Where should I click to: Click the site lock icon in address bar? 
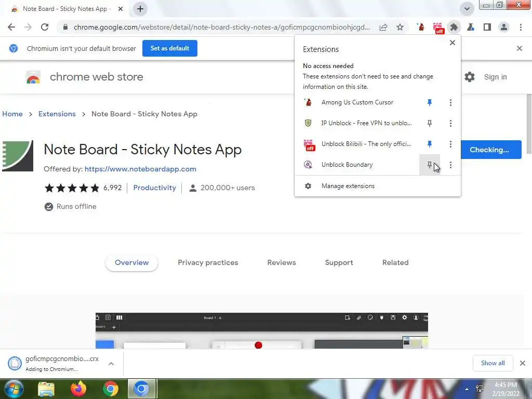65,27
